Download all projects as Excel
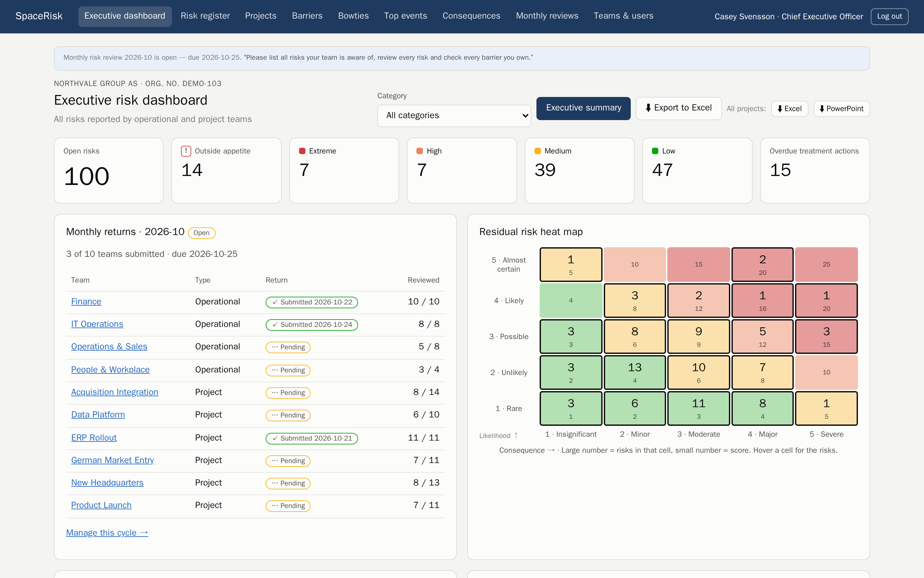 click(790, 109)
